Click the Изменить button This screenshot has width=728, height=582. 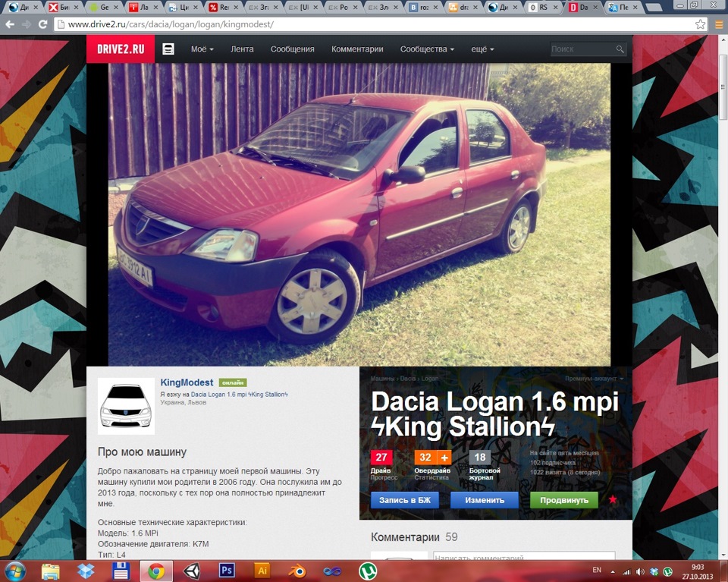click(x=485, y=500)
